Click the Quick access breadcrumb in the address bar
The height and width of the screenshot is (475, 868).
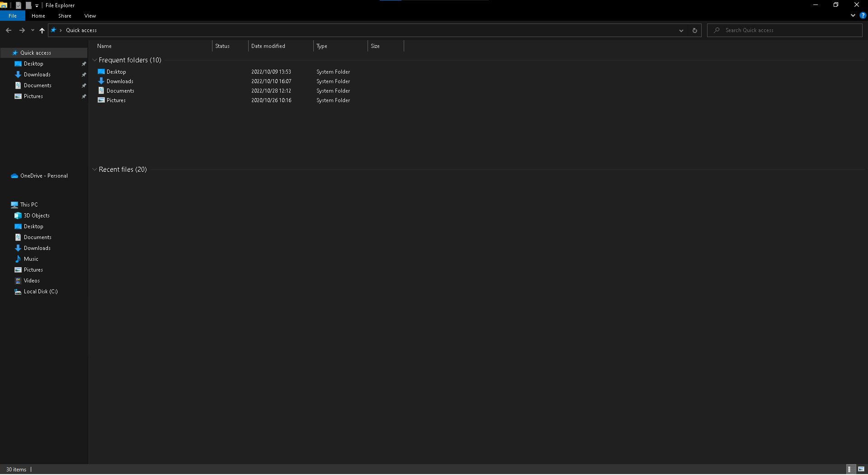coord(81,30)
